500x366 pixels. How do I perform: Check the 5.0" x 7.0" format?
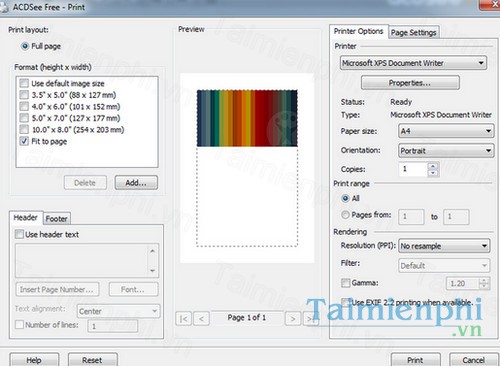point(24,118)
